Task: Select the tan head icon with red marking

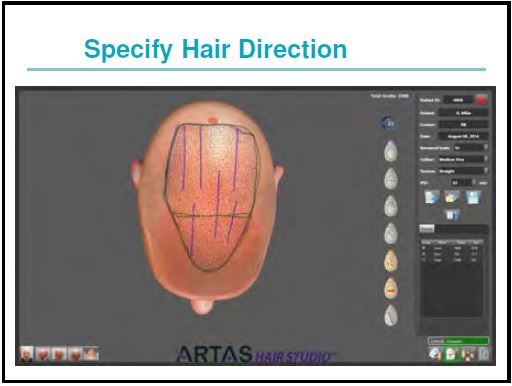Action: tap(391, 288)
